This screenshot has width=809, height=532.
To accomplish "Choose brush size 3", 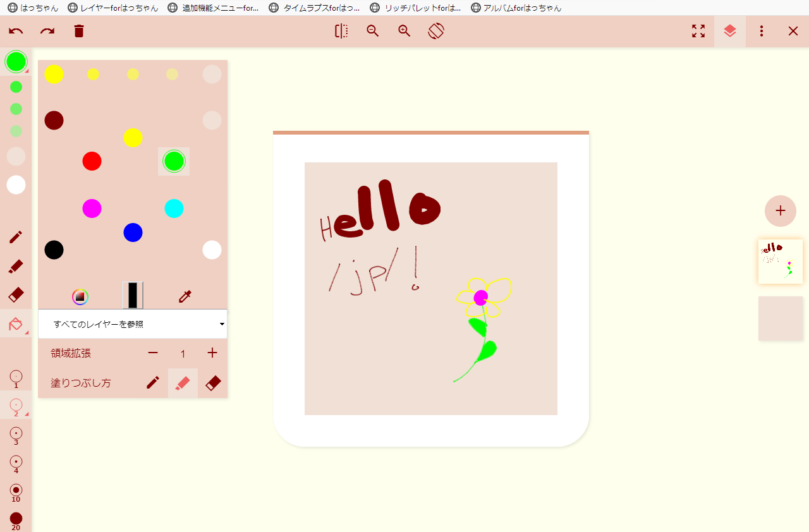I will pyautogui.click(x=16, y=435).
